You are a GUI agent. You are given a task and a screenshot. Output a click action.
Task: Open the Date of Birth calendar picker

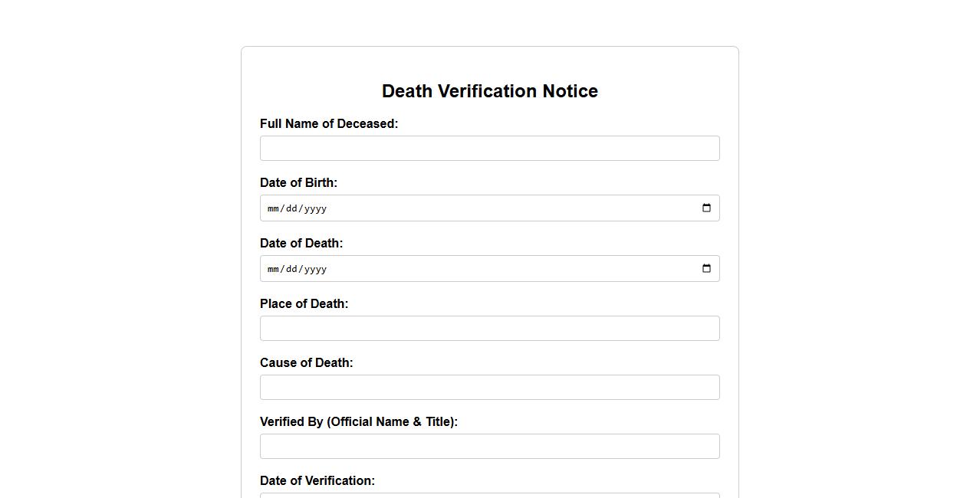point(706,208)
